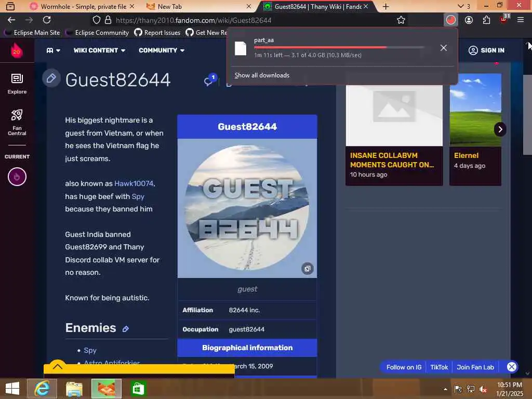Open Fan Central in sidebar

[x=17, y=123]
